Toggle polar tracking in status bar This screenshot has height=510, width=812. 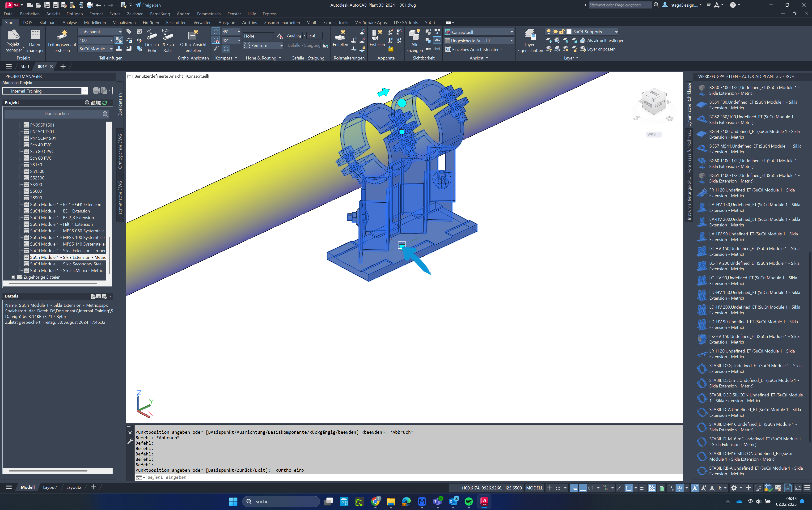(591, 488)
